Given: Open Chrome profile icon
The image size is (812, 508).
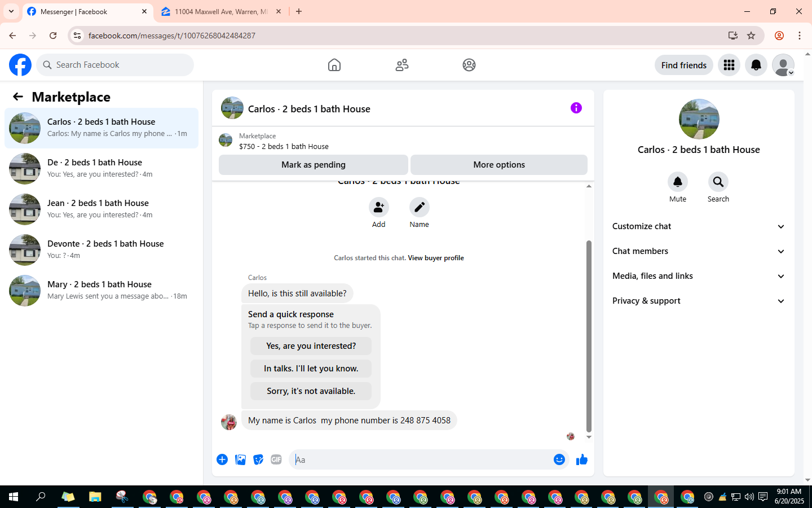Looking at the screenshot, I should [x=779, y=36].
